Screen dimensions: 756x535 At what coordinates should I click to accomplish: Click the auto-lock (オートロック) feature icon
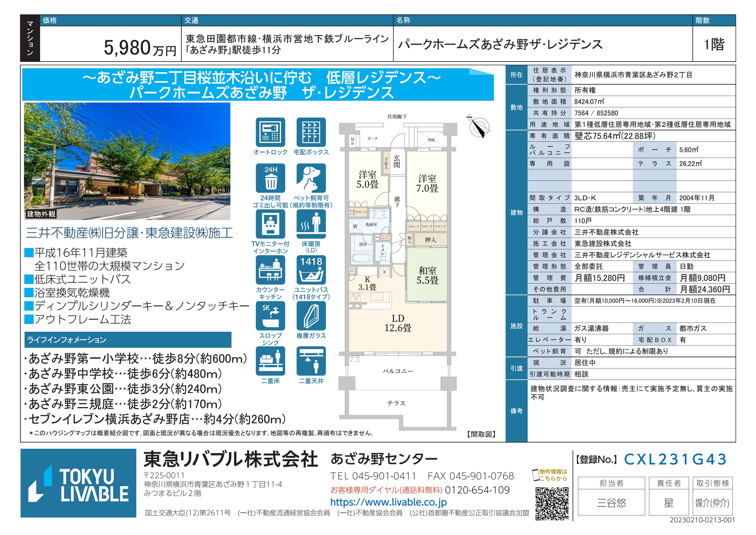point(270,132)
